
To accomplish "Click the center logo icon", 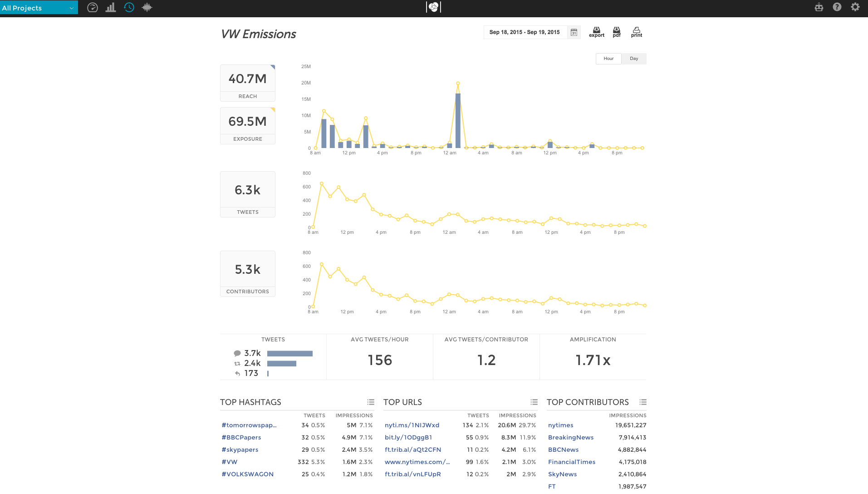I will [434, 7].
